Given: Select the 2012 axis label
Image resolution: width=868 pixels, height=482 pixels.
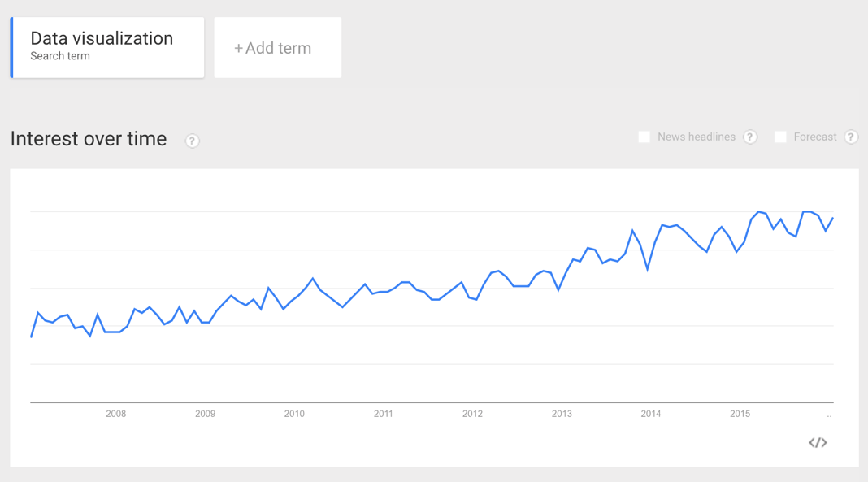Looking at the screenshot, I should click(x=472, y=414).
